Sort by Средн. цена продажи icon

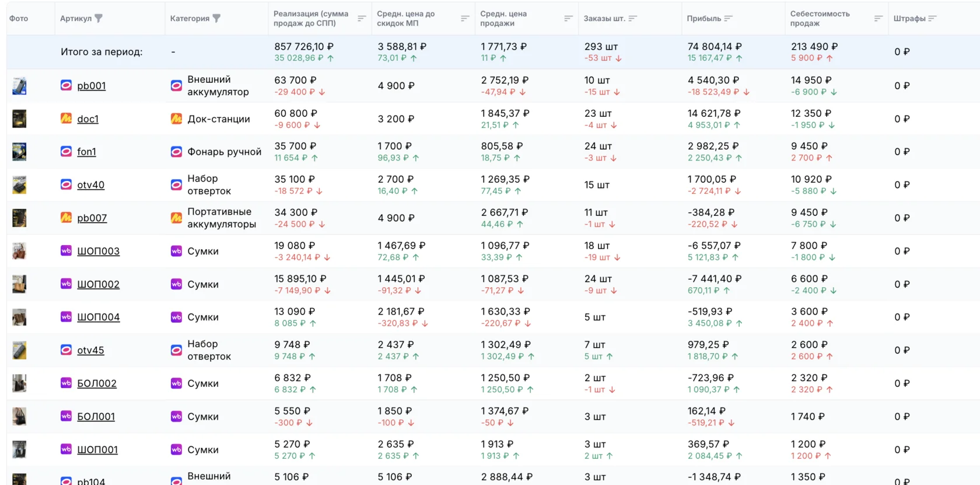(x=568, y=18)
